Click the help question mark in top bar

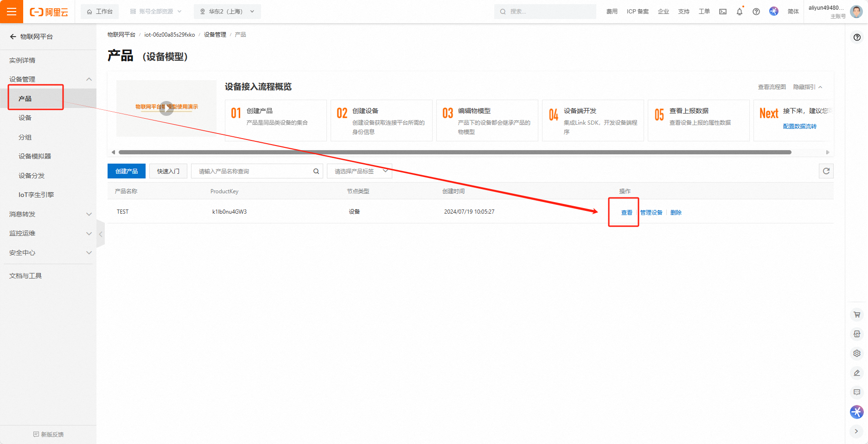(756, 12)
